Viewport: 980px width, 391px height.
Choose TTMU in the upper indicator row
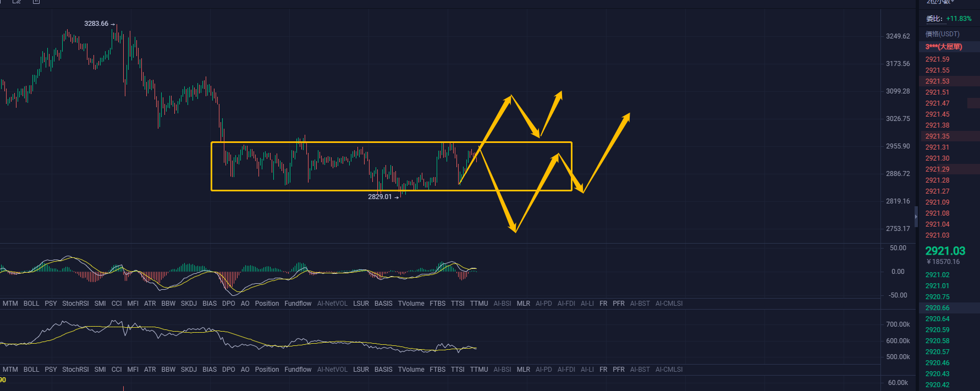coord(479,304)
